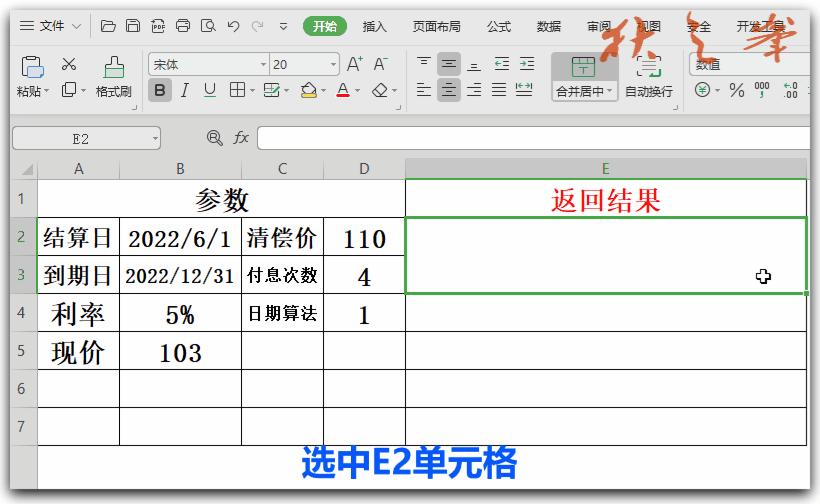
Task: Toggle horizontal center alignment
Action: point(449,90)
